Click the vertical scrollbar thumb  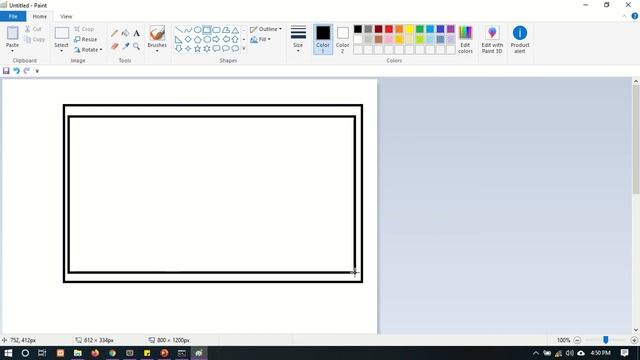pos(636,140)
